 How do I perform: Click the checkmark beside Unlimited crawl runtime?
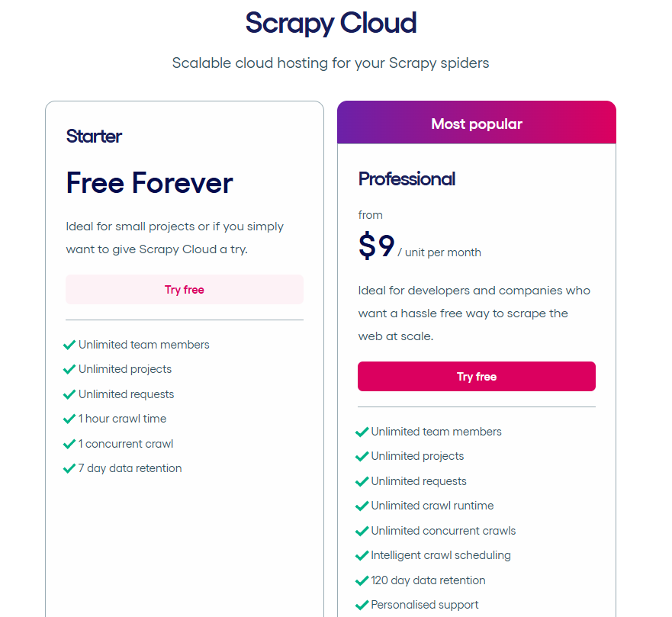[x=362, y=506]
